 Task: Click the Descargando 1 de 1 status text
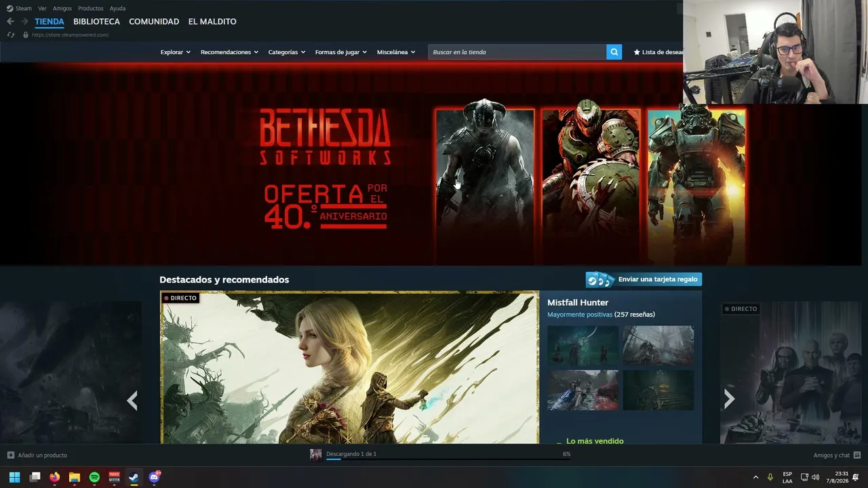[351, 453]
